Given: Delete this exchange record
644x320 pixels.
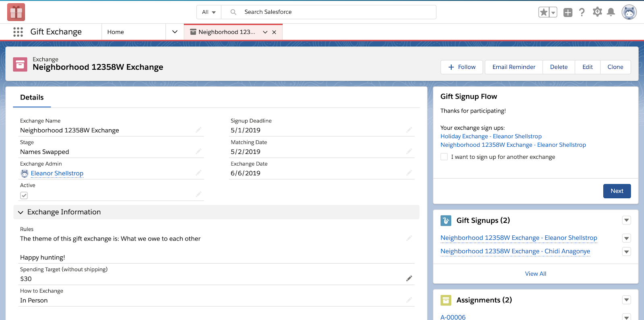Looking at the screenshot, I should click(559, 67).
